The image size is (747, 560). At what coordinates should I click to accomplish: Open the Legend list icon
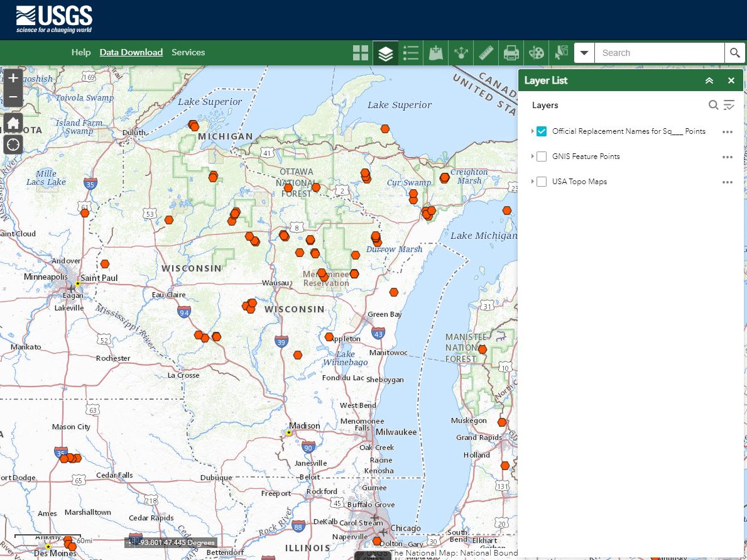pos(411,53)
